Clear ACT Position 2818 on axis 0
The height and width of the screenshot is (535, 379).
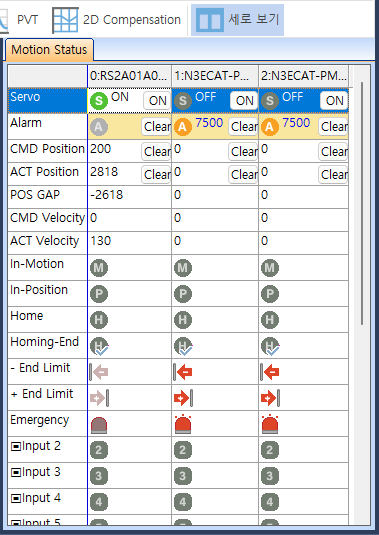[156, 175]
